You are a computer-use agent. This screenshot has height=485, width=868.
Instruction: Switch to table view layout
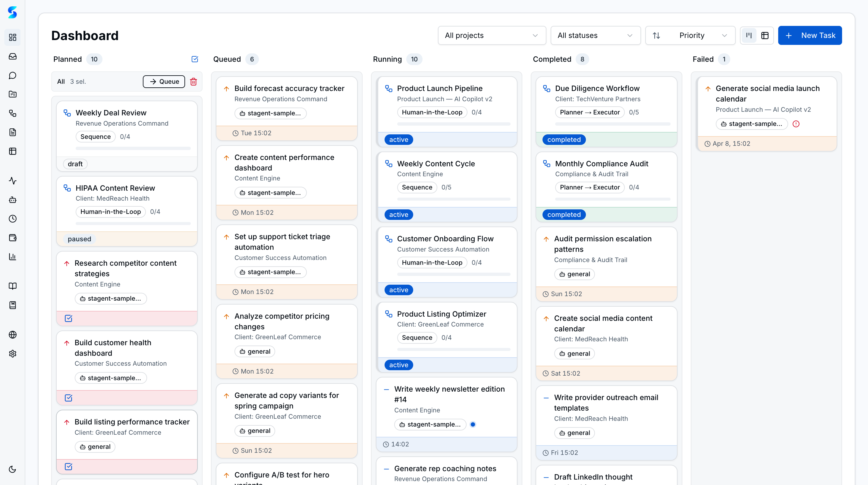pos(765,35)
